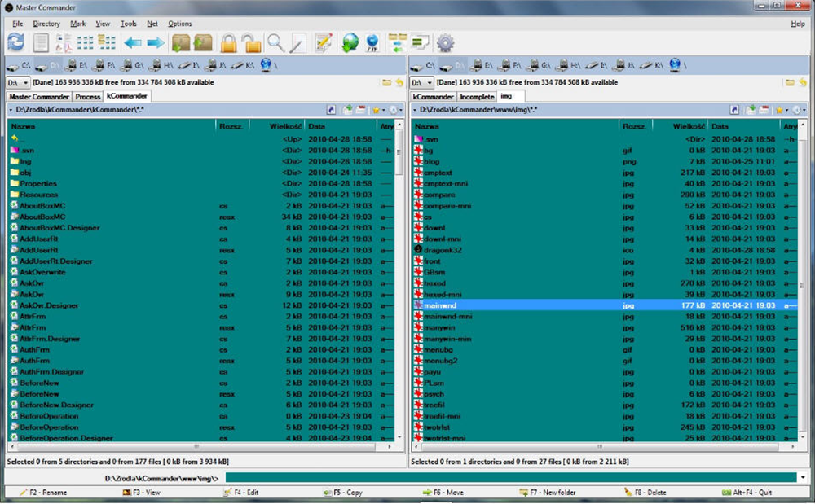Image resolution: width=815 pixels, height=504 pixels.
Task: Select the dragonk32 file row
Action: click(x=605, y=250)
